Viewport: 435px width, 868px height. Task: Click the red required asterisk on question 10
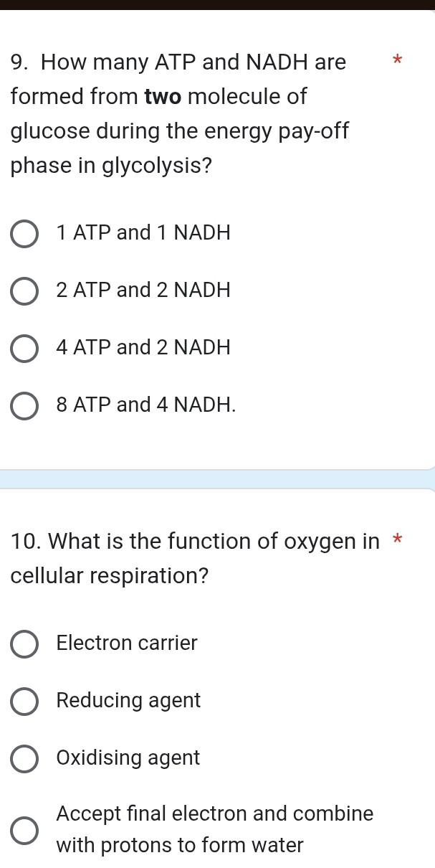coord(398,541)
